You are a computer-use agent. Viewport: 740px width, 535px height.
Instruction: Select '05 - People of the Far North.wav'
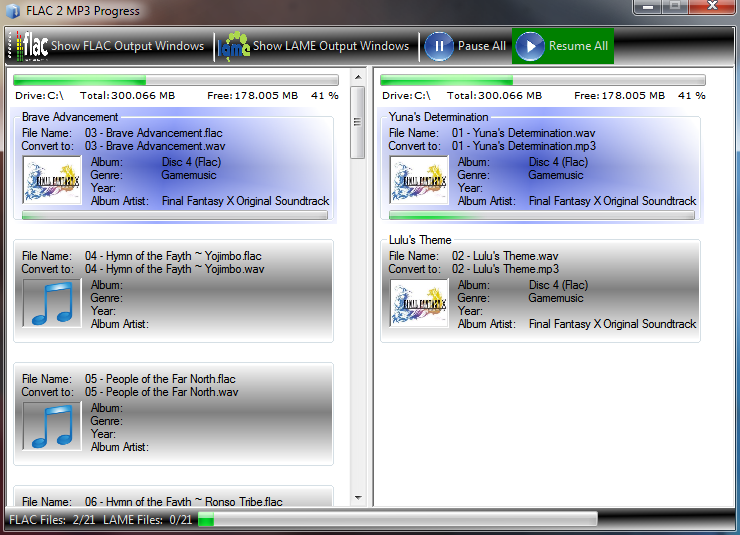tap(161, 393)
